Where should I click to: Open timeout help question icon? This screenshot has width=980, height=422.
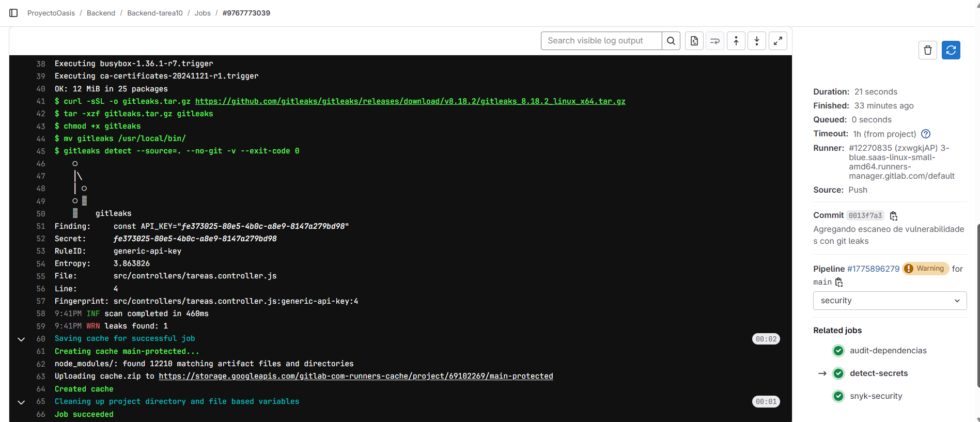(x=926, y=134)
